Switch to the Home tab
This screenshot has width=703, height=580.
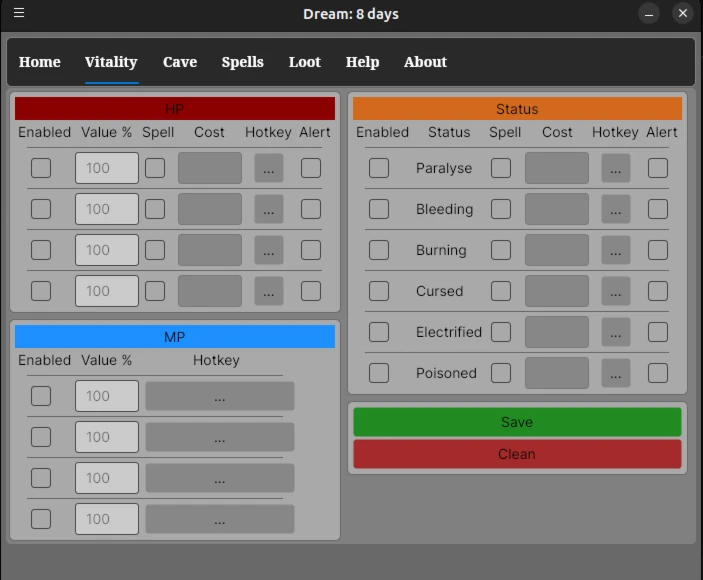(x=39, y=62)
